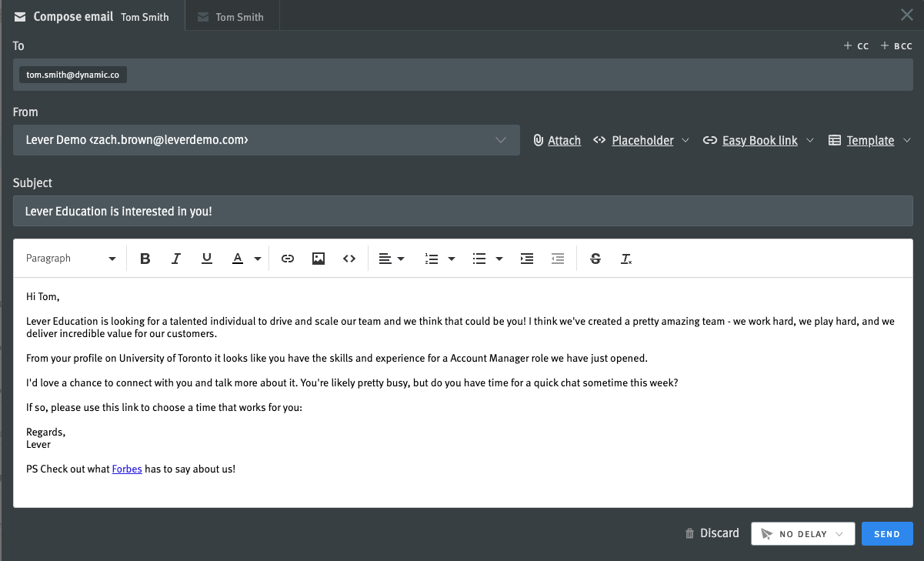Screen dimensions: 924x561
Task: Insert image via toolbar image icon
Action: tap(319, 259)
